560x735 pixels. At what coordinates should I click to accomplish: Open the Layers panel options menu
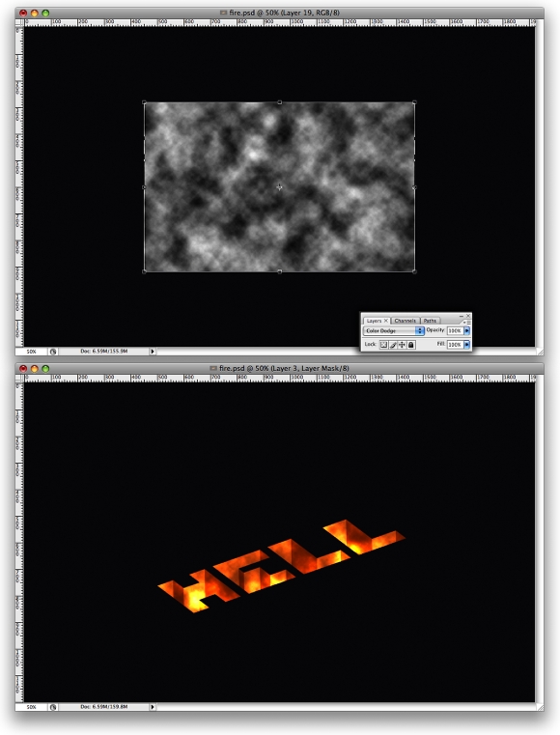pyautogui.click(x=466, y=322)
